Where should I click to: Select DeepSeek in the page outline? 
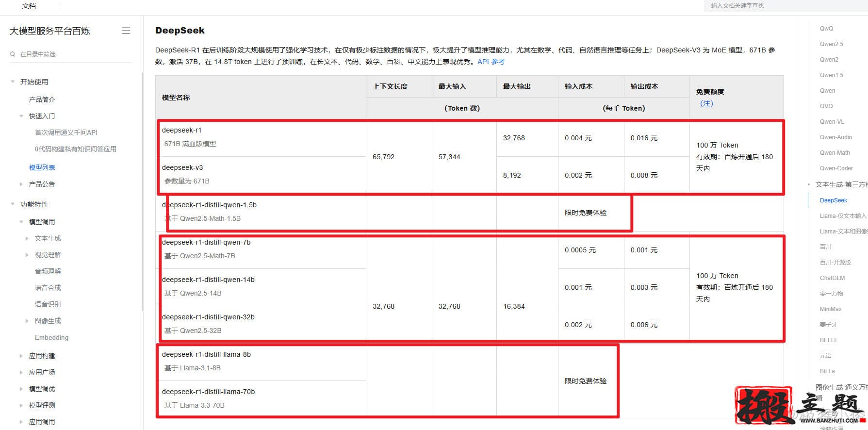point(834,200)
